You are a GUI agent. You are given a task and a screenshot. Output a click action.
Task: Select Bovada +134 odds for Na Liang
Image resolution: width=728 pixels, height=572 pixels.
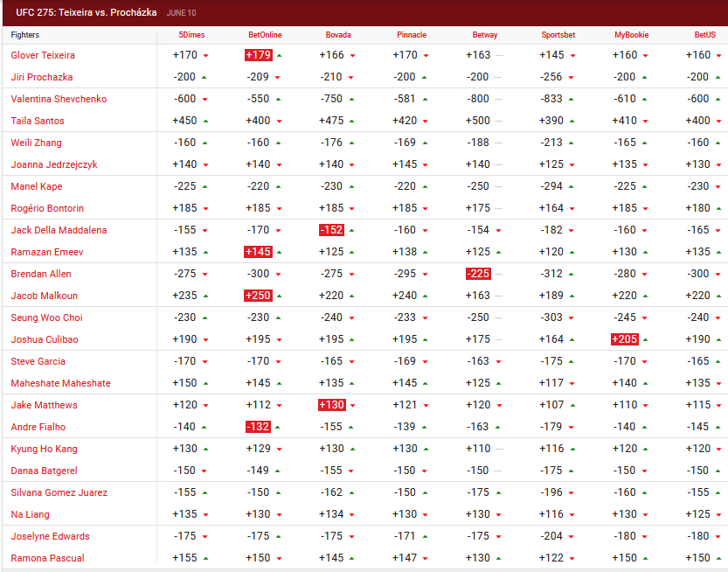pos(331,513)
